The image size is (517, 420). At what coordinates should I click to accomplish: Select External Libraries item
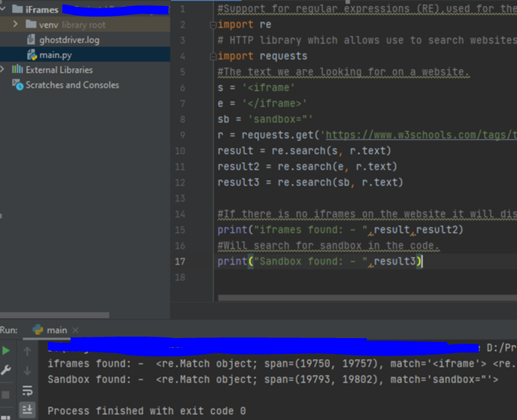point(59,70)
